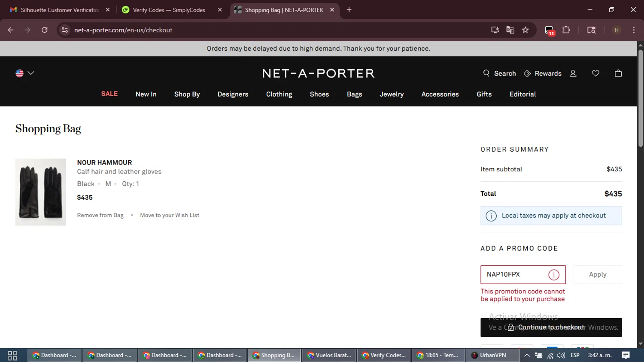Click the translate page icon
644x362 pixels.
[x=510, y=30]
